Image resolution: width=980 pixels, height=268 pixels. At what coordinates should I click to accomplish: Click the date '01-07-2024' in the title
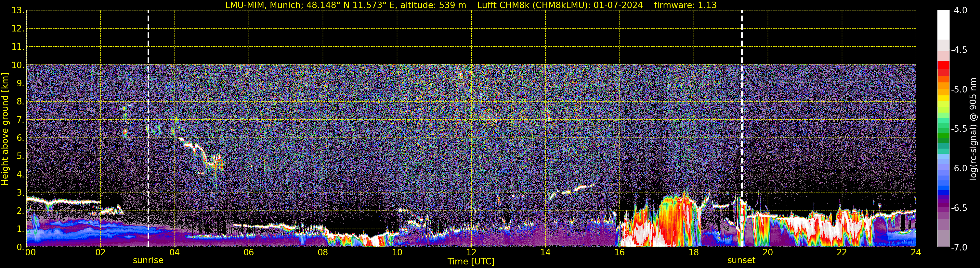point(618,5)
